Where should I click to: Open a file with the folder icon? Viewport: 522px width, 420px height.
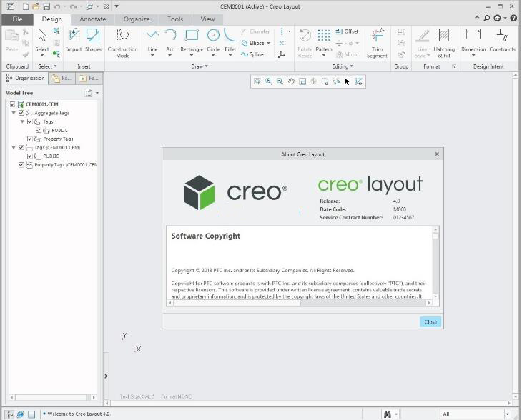(x=36, y=6)
